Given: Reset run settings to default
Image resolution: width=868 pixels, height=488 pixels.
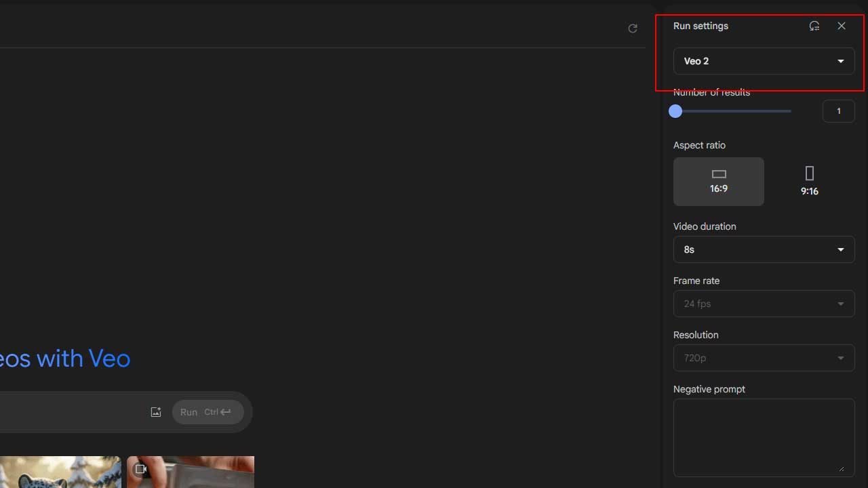Looking at the screenshot, I should tap(814, 26).
